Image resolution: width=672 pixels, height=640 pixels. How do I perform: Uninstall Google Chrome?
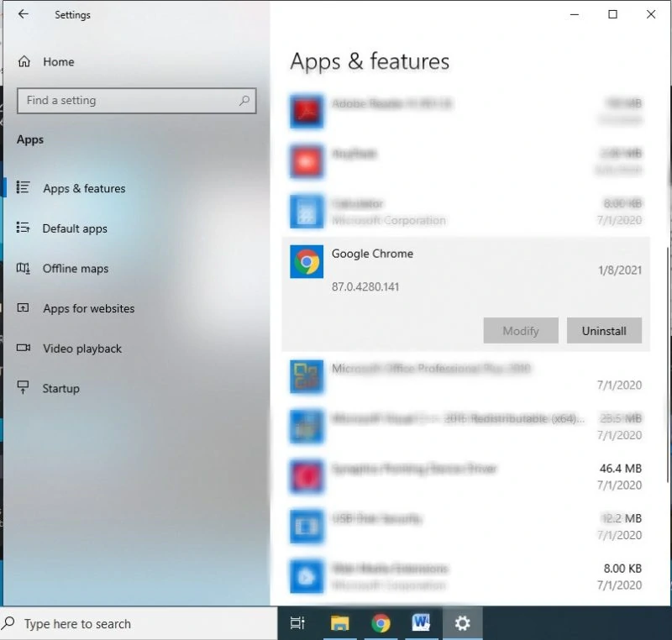click(x=604, y=331)
